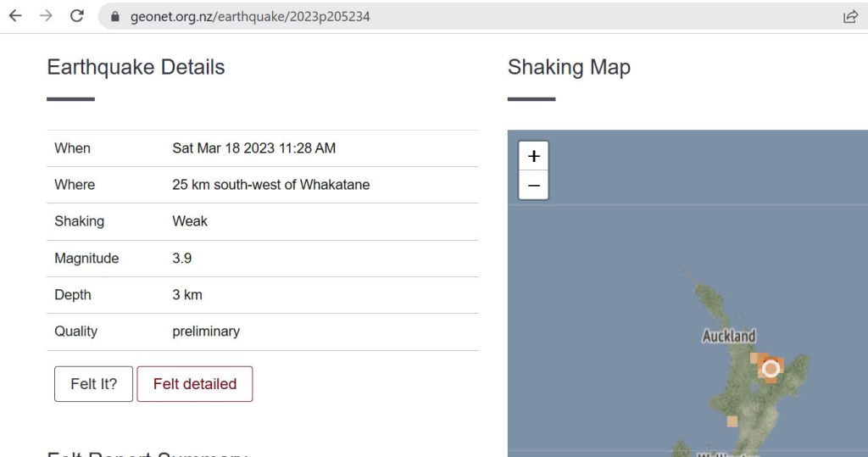
Task: Click the "Earthquake Details" heading
Action: point(136,68)
